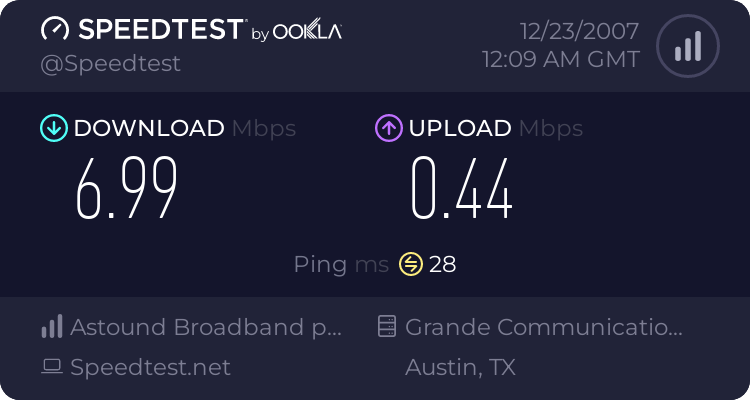Click the purple upload arrow icon
Image resolution: width=750 pixels, height=400 pixels.
tap(389, 128)
